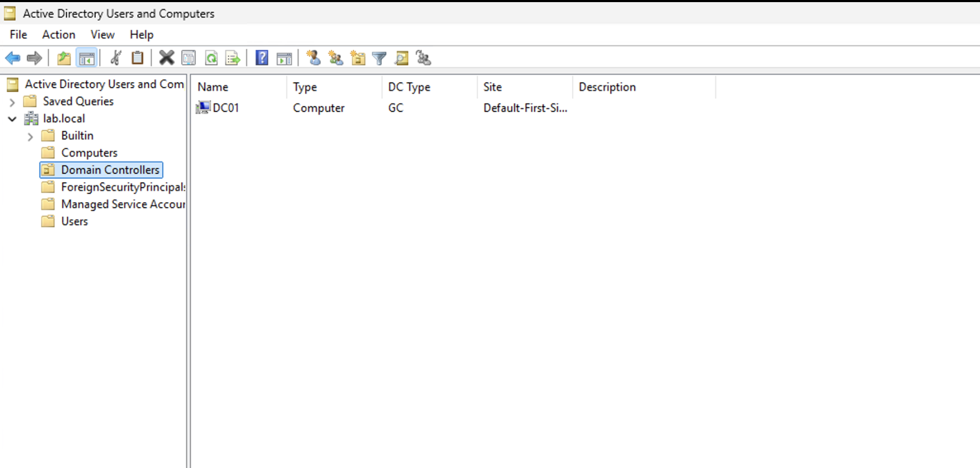Image resolution: width=980 pixels, height=468 pixels.
Task: Open the View menu
Action: coord(102,34)
